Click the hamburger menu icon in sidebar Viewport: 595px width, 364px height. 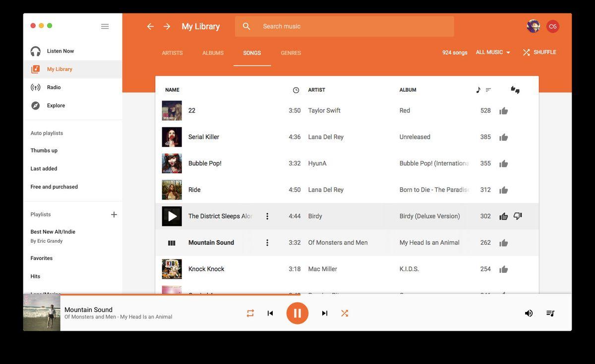105,26
